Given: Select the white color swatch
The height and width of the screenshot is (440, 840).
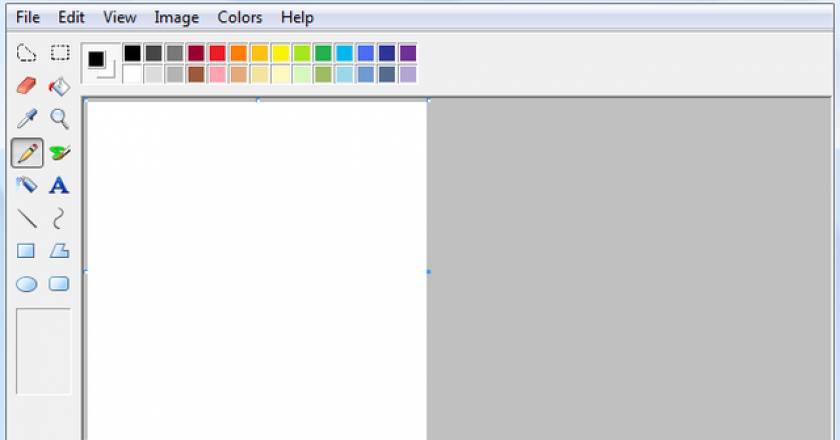Looking at the screenshot, I should click(132, 74).
